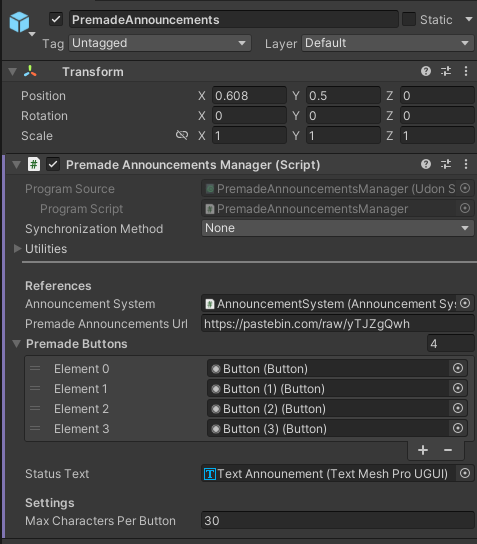This screenshot has width=477, height=544.
Task: Open object picker for Announcement System
Action: [x=465, y=304]
